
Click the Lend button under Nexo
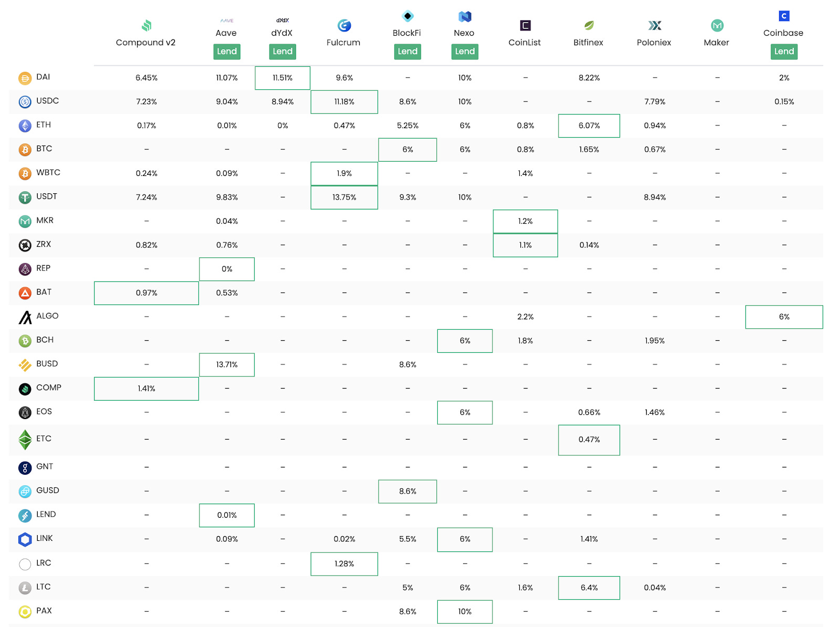[465, 51]
